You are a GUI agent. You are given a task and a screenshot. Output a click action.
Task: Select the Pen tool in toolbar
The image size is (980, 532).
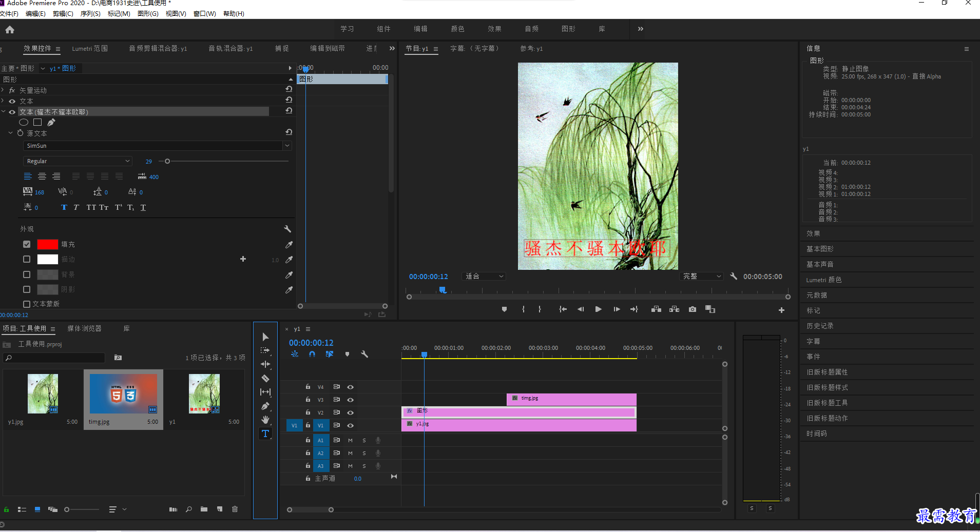coord(265,406)
